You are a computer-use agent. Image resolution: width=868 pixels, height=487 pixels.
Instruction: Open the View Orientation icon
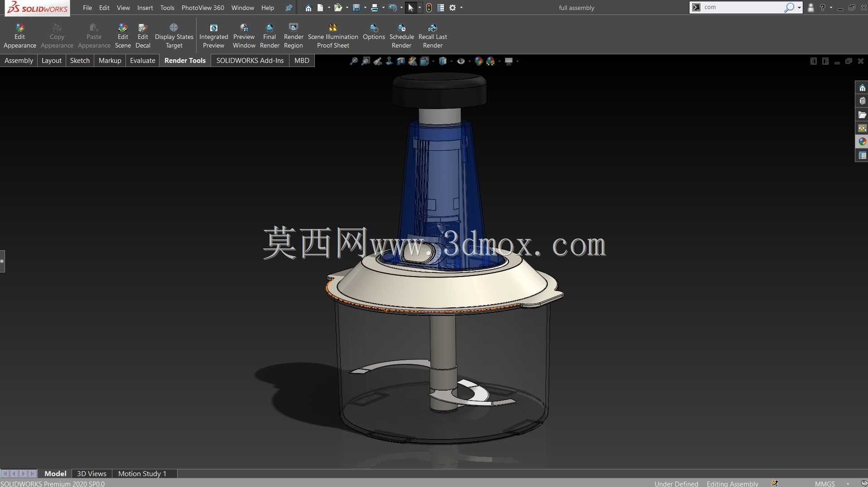(x=424, y=61)
